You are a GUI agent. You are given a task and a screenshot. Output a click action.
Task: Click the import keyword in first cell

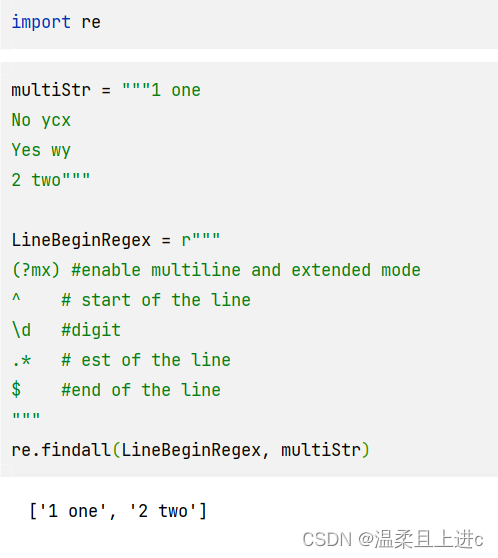(41, 22)
